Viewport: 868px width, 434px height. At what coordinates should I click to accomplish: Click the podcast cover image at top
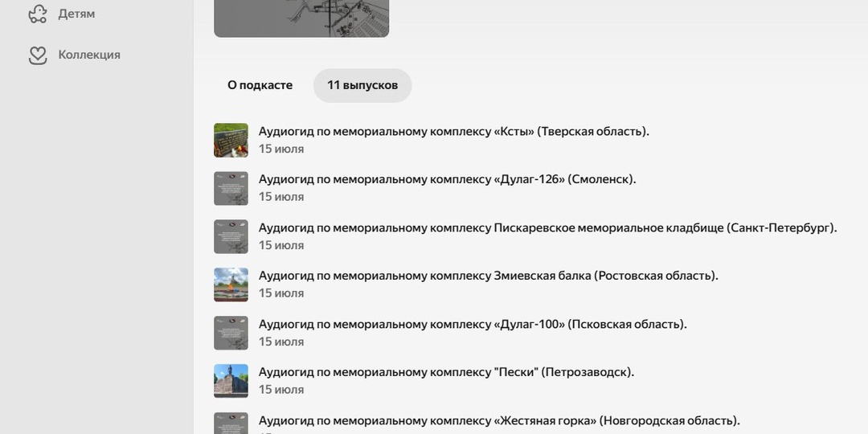[x=301, y=18]
